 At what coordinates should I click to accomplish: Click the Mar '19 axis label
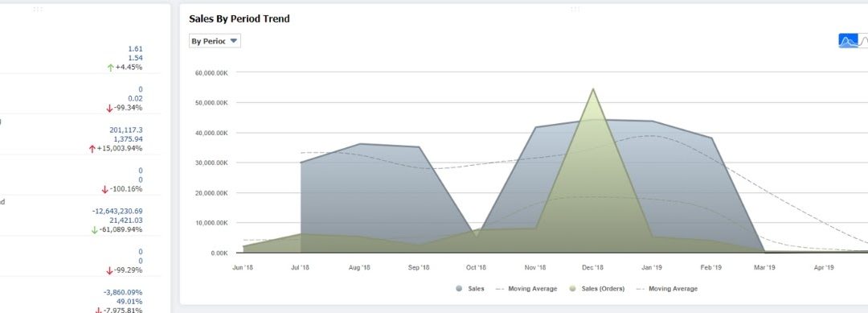click(x=764, y=268)
